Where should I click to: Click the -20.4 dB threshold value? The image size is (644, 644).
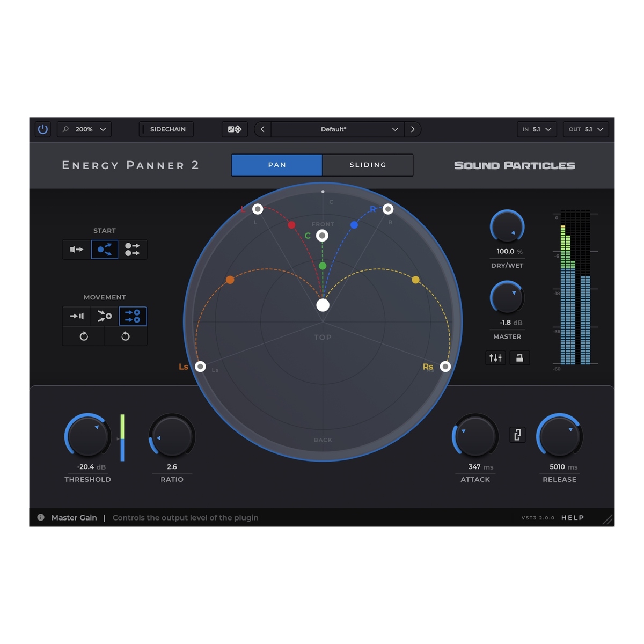91,467
